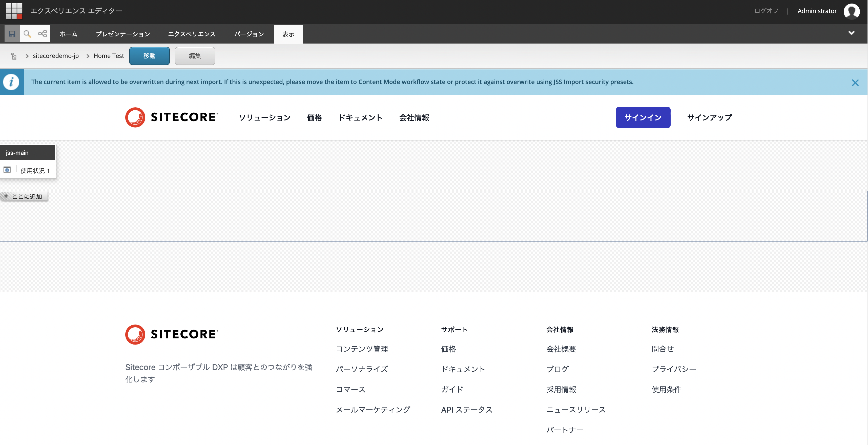This screenshot has width=868, height=445.
Task: Click the save floppy disk icon
Action: [x=12, y=34]
